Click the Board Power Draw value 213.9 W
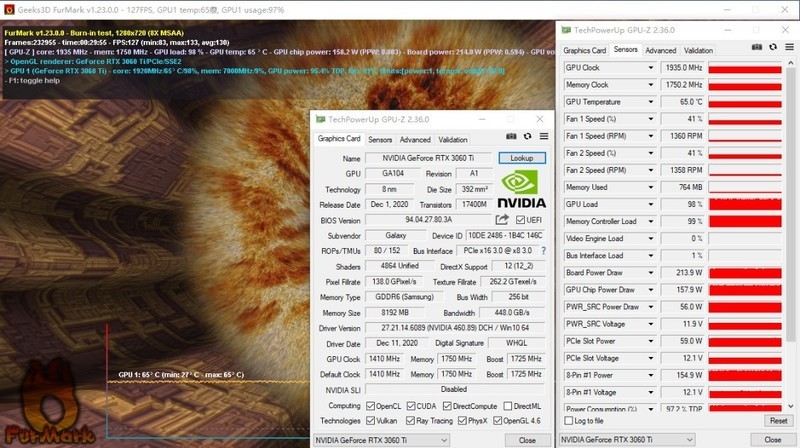 [683, 272]
